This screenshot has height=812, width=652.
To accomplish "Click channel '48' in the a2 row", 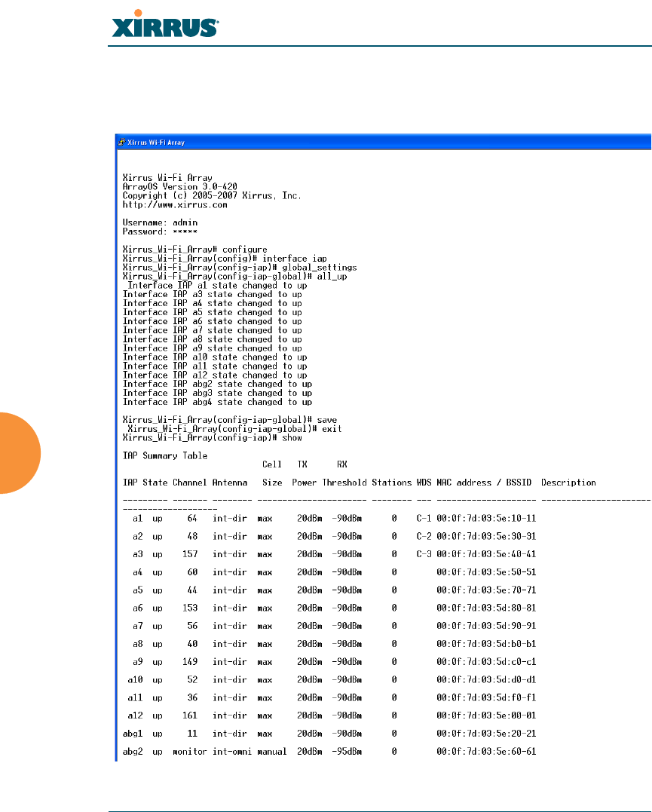I will coord(192,537).
